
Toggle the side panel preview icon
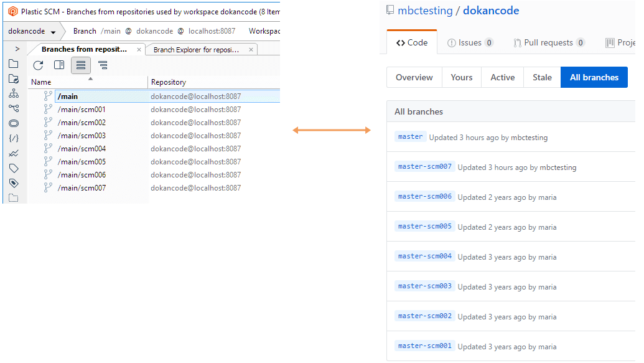point(58,65)
